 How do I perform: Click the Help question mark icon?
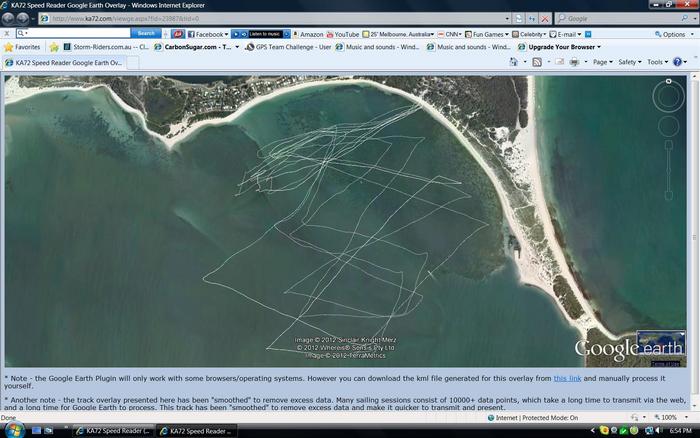679,62
